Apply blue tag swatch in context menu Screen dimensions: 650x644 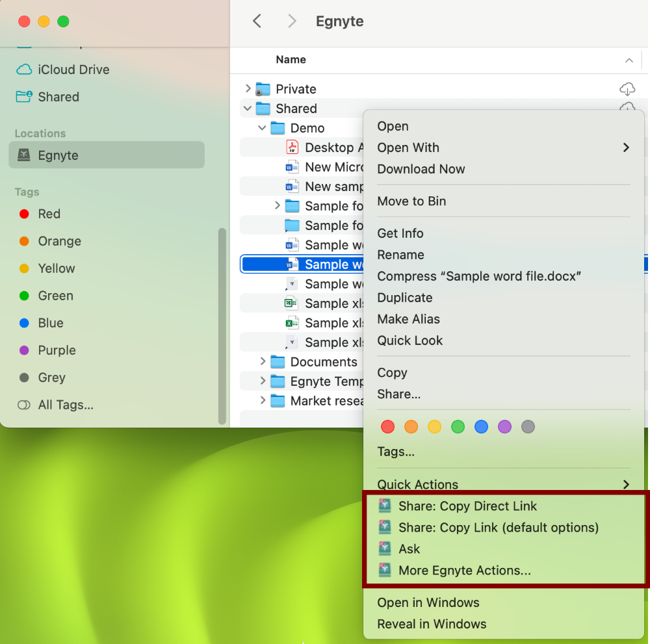(481, 426)
